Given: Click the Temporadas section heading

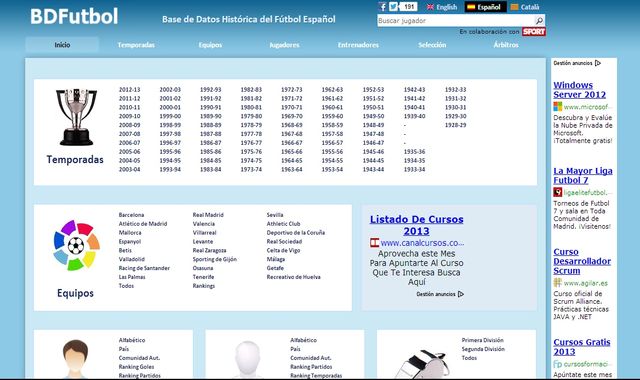Looking at the screenshot, I should coord(75,160).
